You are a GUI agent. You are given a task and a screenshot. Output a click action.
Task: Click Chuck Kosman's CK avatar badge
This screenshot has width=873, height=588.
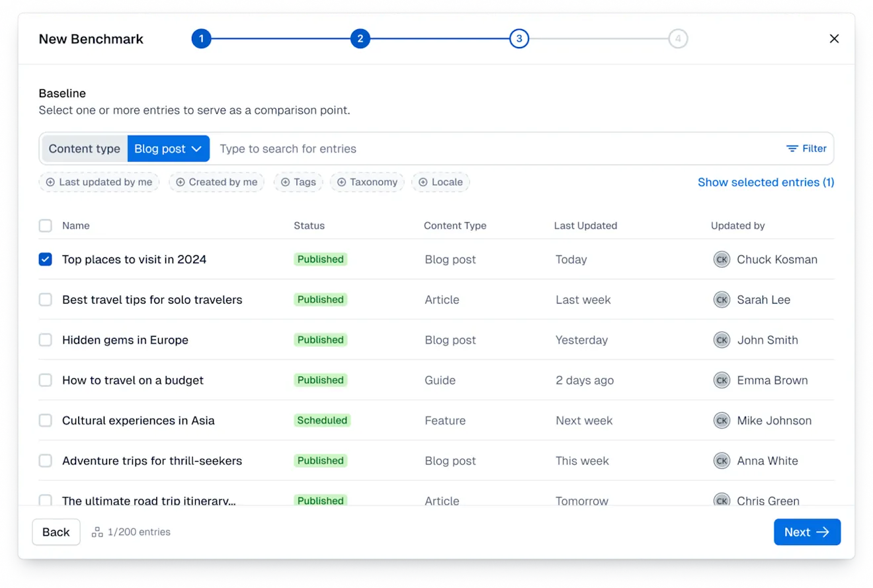click(x=722, y=259)
